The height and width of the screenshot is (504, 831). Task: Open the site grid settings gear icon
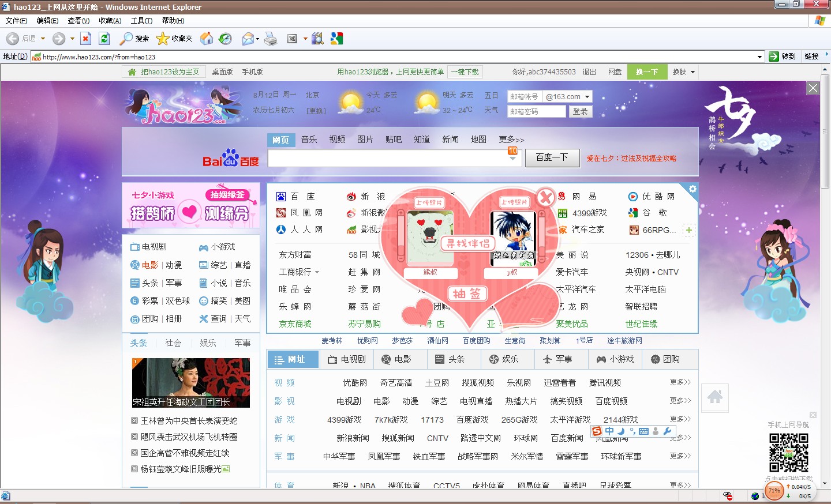(x=692, y=189)
